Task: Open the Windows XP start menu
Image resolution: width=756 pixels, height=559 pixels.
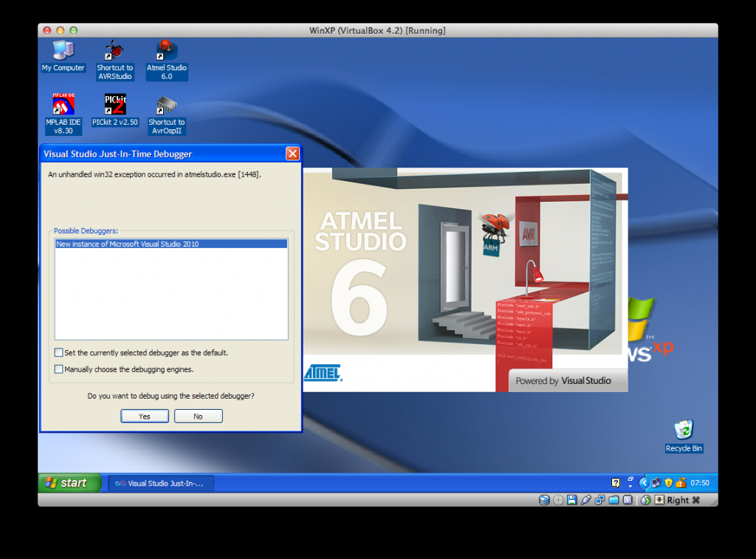Action: (x=69, y=483)
